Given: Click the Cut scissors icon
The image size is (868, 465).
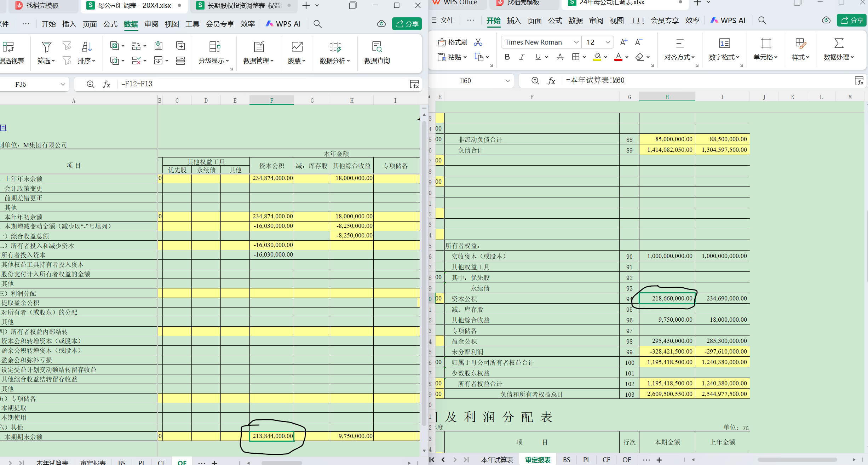Looking at the screenshot, I should [x=478, y=42].
